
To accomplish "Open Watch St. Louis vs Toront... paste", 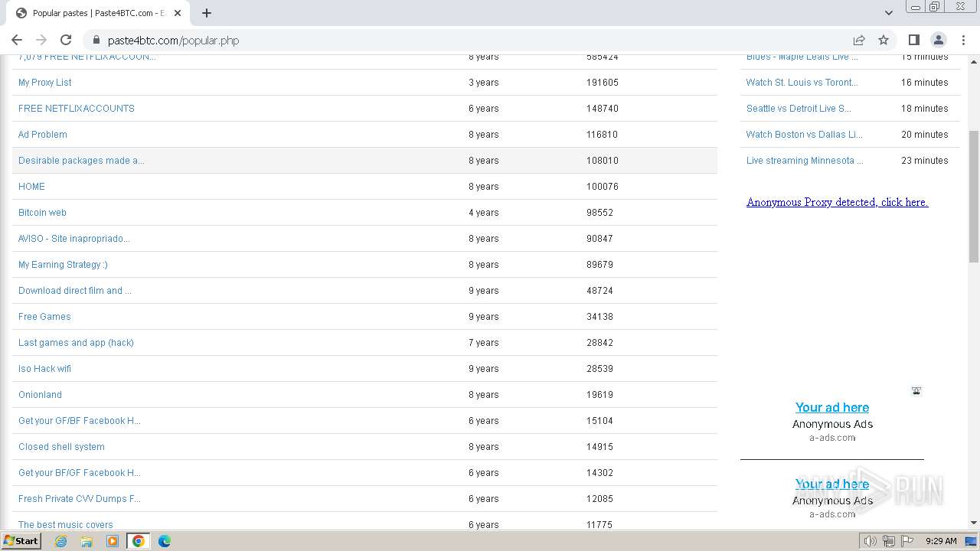I will 802,83.
